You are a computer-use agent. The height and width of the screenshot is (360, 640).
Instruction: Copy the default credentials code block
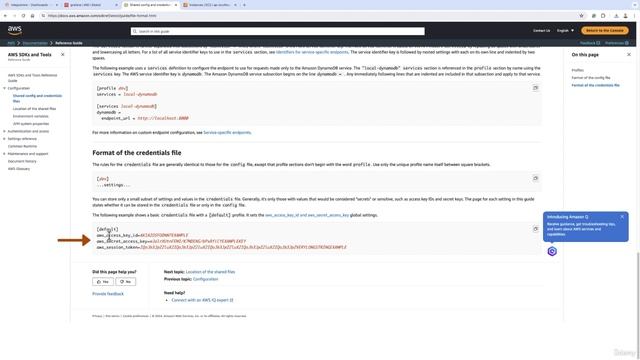click(536, 229)
